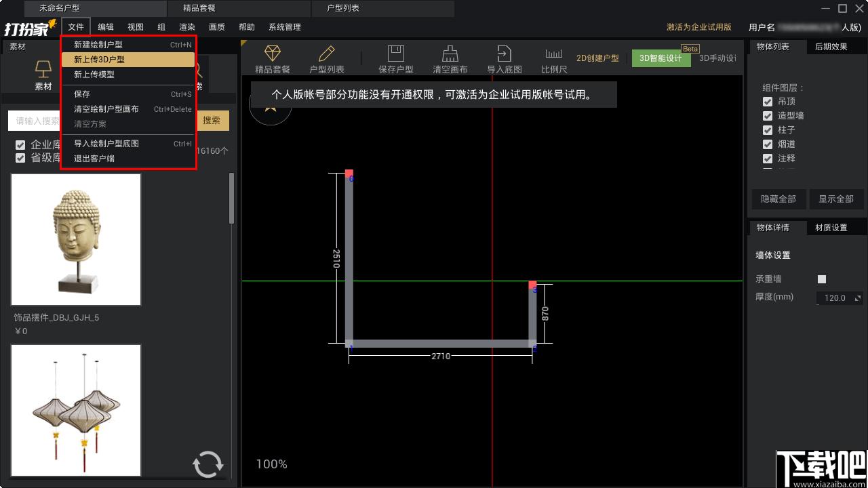Open the 组 menu
Image resolution: width=868 pixels, height=488 pixels.
click(161, 27)
